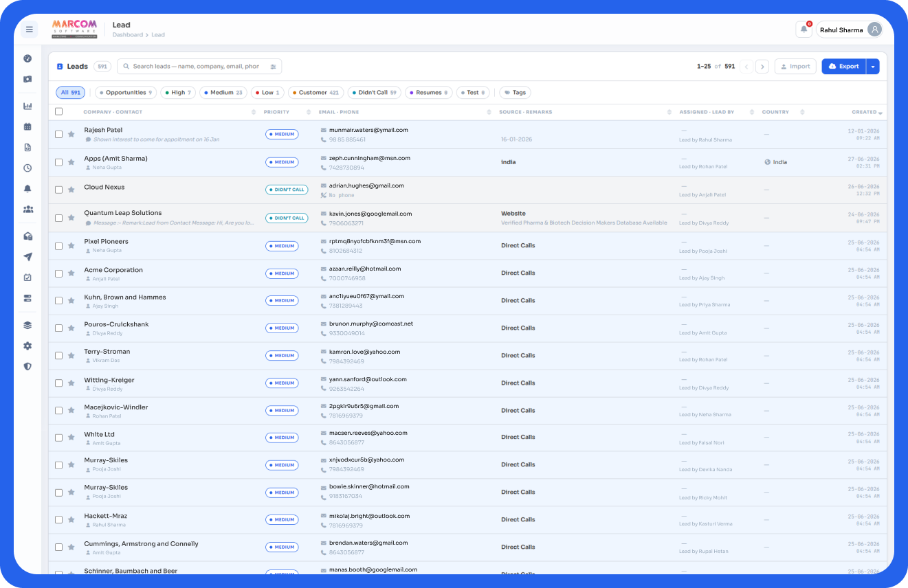Sort by Company · Contact column arrows
Screen dimensions: 908x588
click(254, 112)
